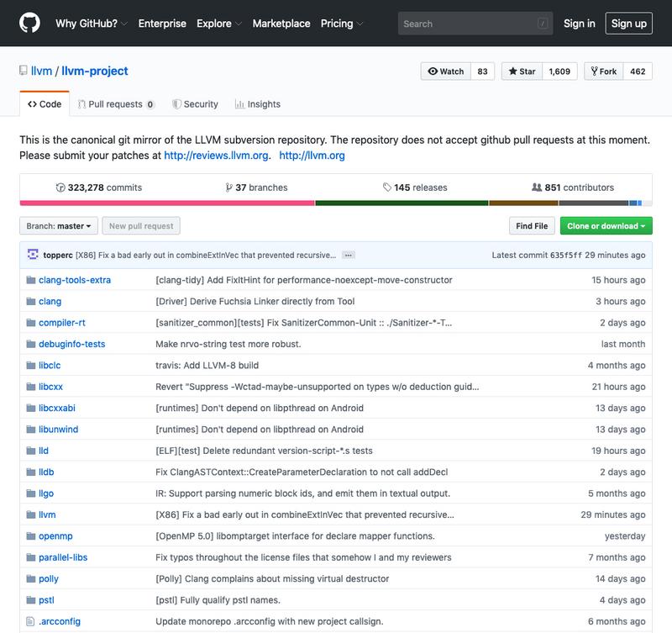Click topperc's avatar in latest commit row
The width and height of the screenshot is (672, 633).
(x=33, y=255)
